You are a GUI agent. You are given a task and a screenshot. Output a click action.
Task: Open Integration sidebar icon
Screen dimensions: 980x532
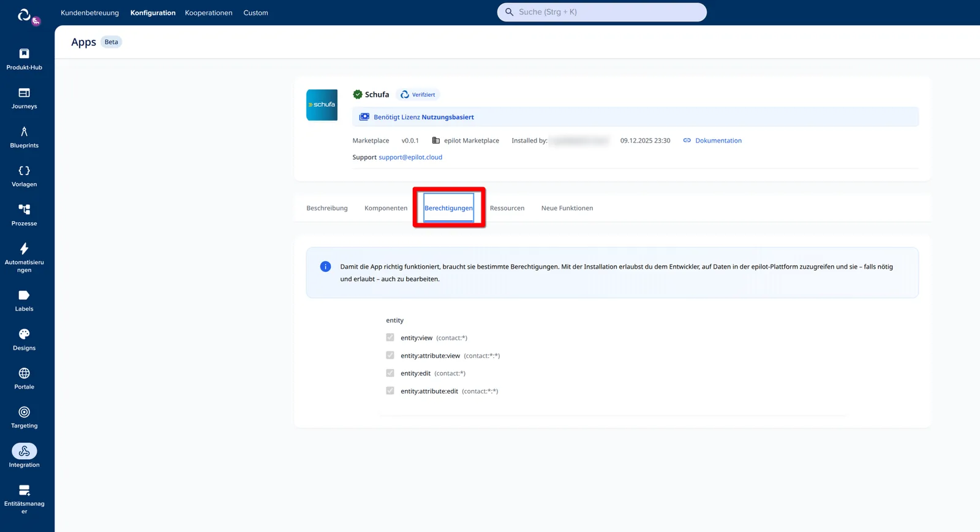click(24, 451)
